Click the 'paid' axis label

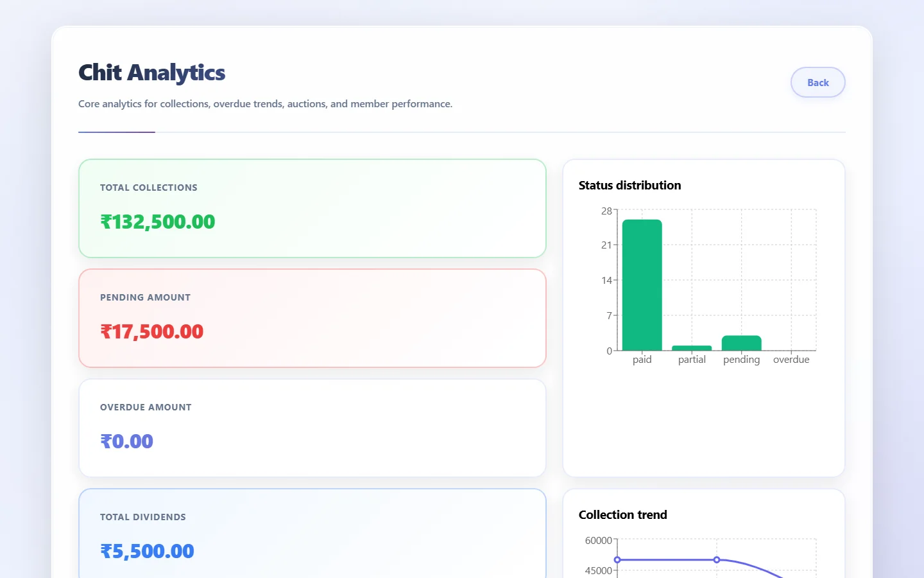point(642,360)
